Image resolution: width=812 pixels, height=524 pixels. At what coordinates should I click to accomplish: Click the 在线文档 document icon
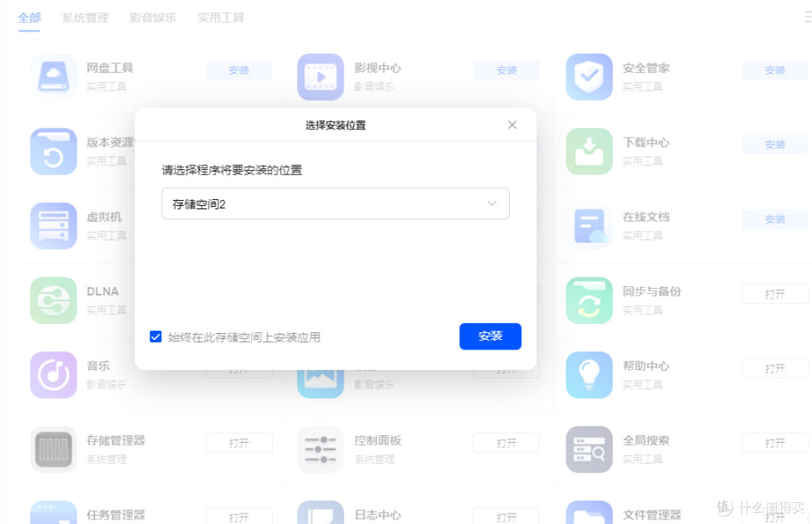(589, 226)
